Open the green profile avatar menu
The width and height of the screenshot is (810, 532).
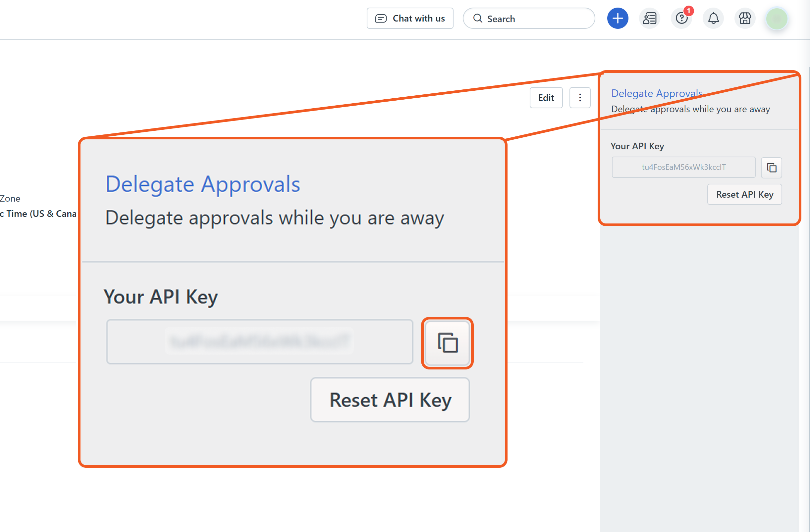[x=777, y=18]
